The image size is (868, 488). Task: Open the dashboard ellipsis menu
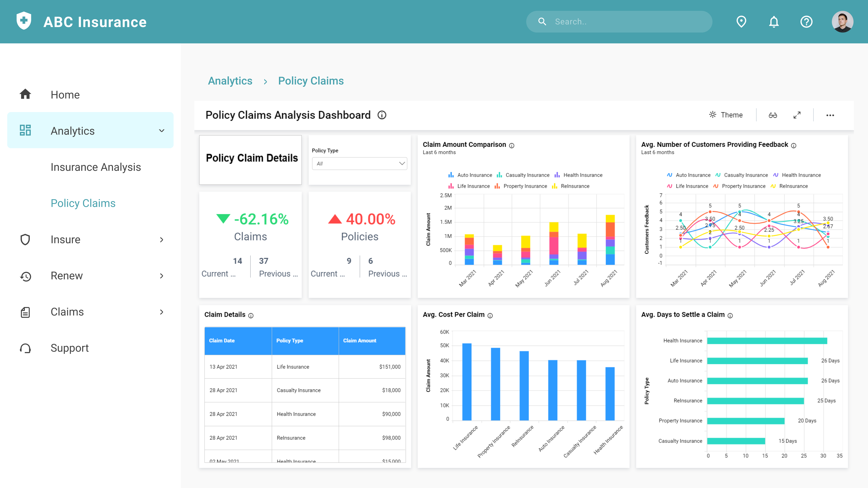[x=830, y=115]
